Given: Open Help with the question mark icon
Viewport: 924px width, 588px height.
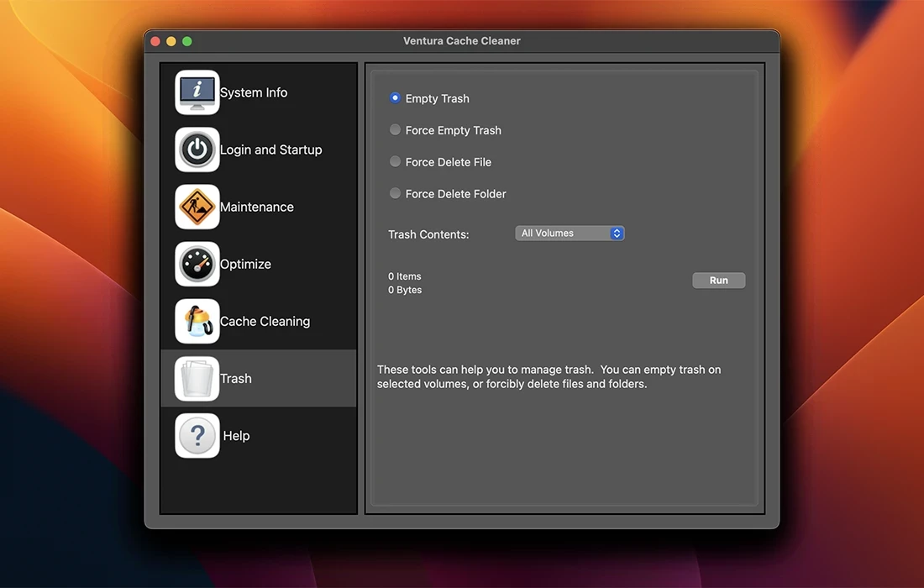Looking at the screenshot, I should click(197, 436).
